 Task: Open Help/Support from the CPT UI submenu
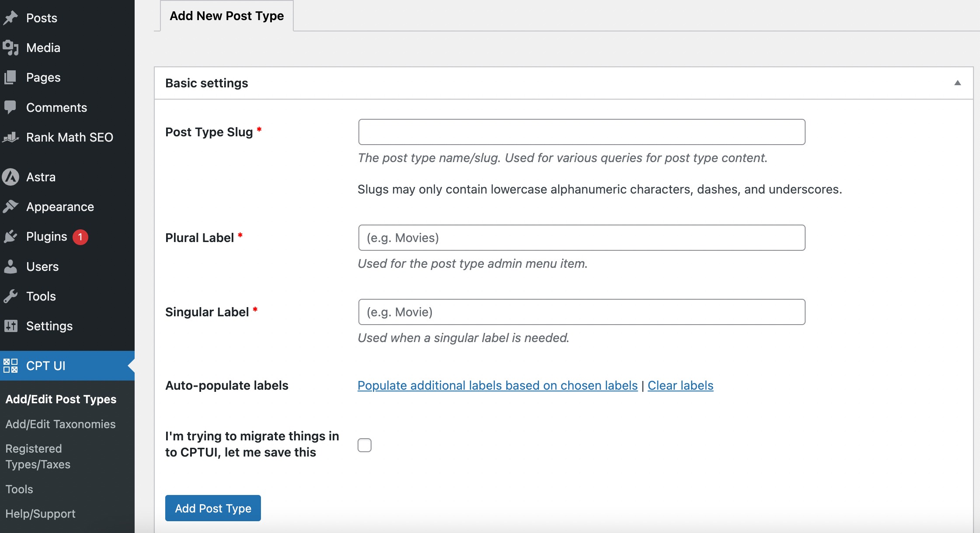tap(40, 513)
